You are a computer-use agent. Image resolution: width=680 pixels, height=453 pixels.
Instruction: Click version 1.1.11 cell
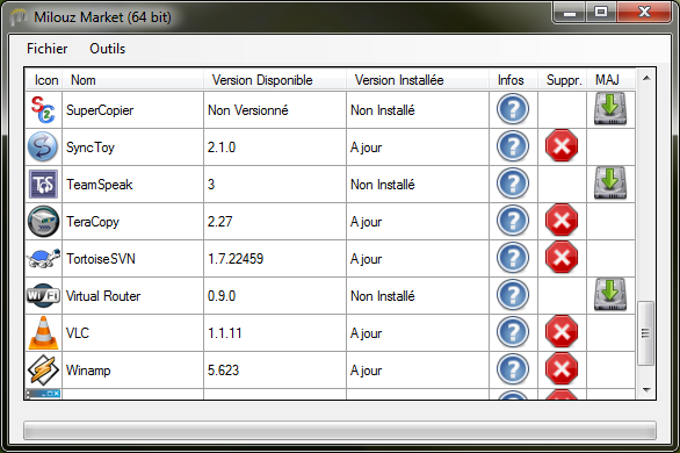(275, 333)
